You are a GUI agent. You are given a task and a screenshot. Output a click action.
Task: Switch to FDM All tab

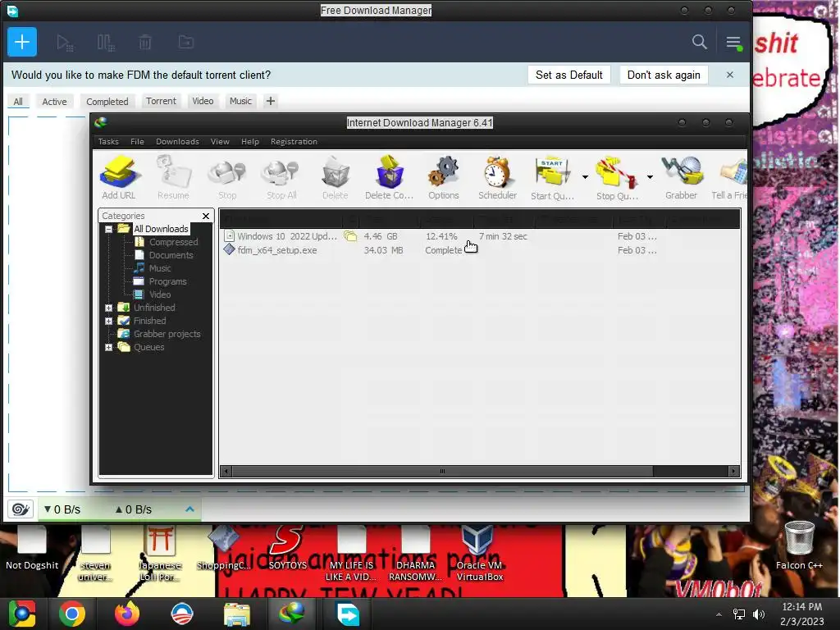[18, 101]
